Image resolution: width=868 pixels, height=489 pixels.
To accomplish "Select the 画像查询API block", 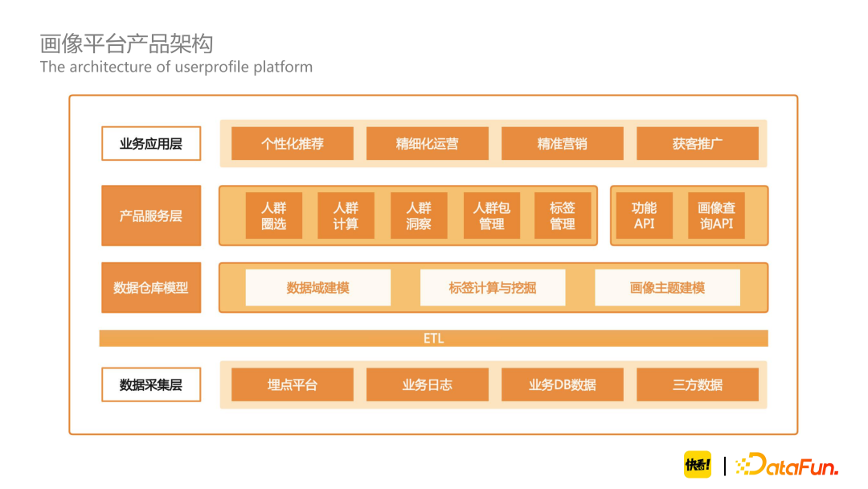I will [716, 216].
